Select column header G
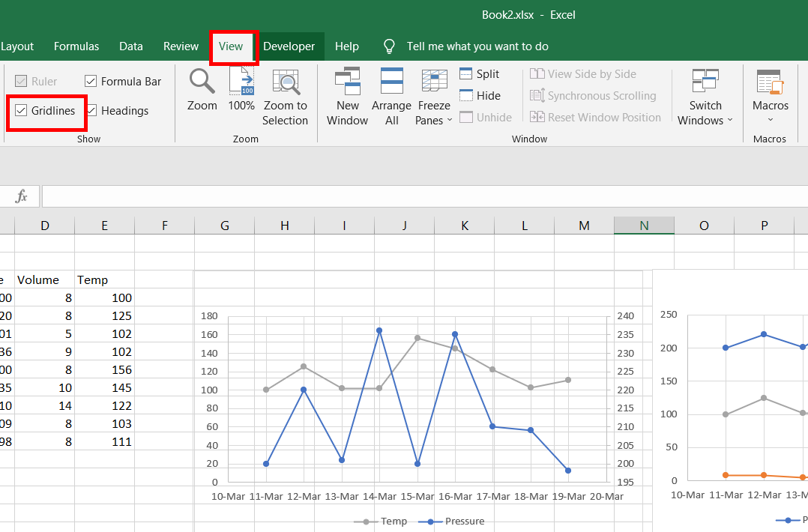 (224, 226)
